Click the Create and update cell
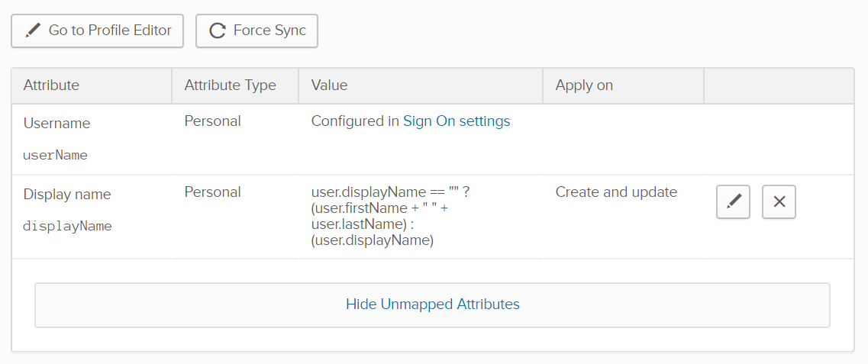The height and width of the screenshot is (364, 868). point(616,192)
